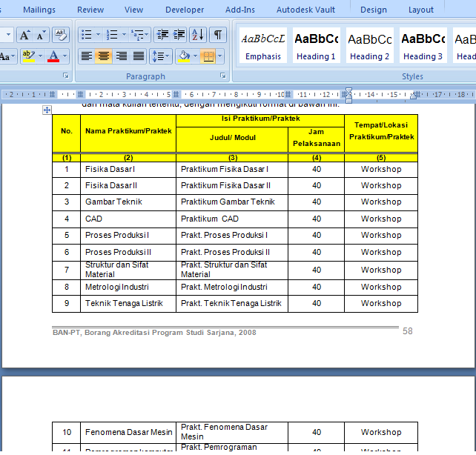Click the table move handle
Screen dimensions: 476x455
tap(47, 110)
